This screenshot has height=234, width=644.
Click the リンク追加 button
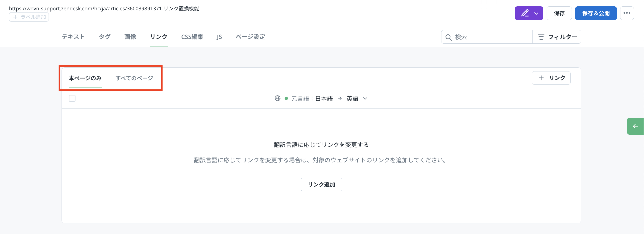click(321, 184)
